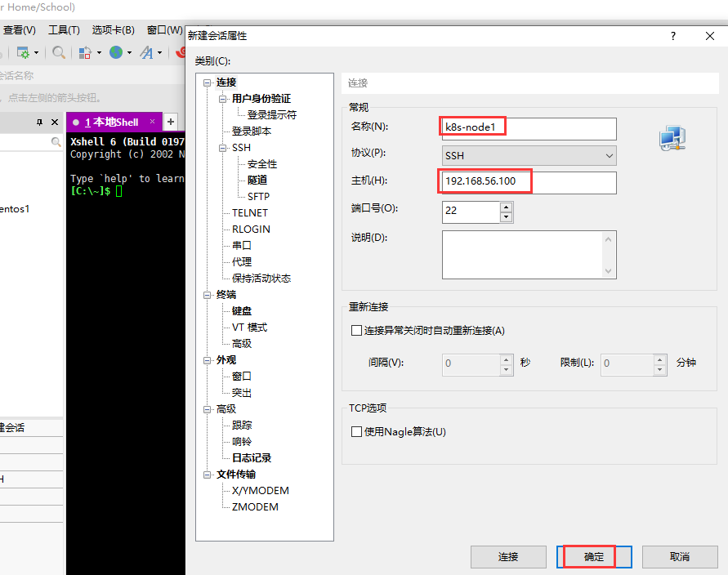Open the 工具(T) menu
Viewport: 728px width, 575px height.
coord(64,30)
